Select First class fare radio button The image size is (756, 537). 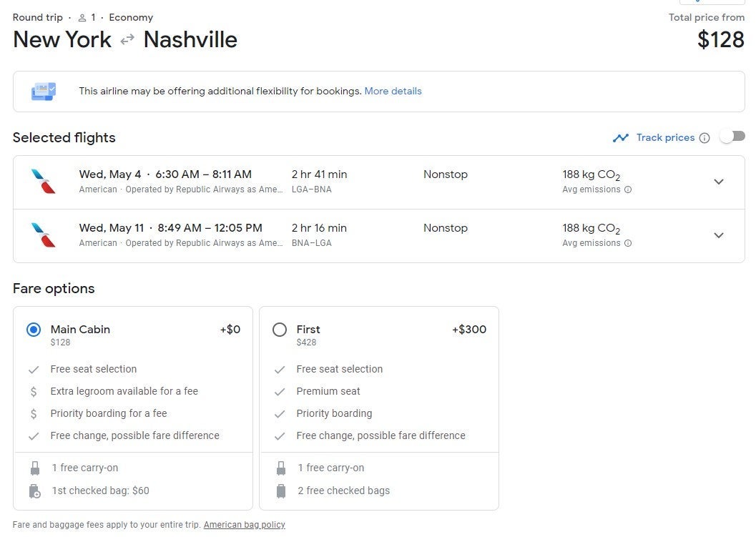[x=280, y=330]
